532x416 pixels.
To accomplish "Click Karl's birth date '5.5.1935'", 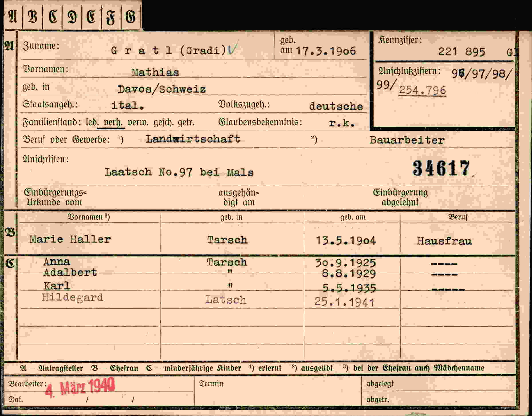I will pyautogui.click(x=350, y=289).
